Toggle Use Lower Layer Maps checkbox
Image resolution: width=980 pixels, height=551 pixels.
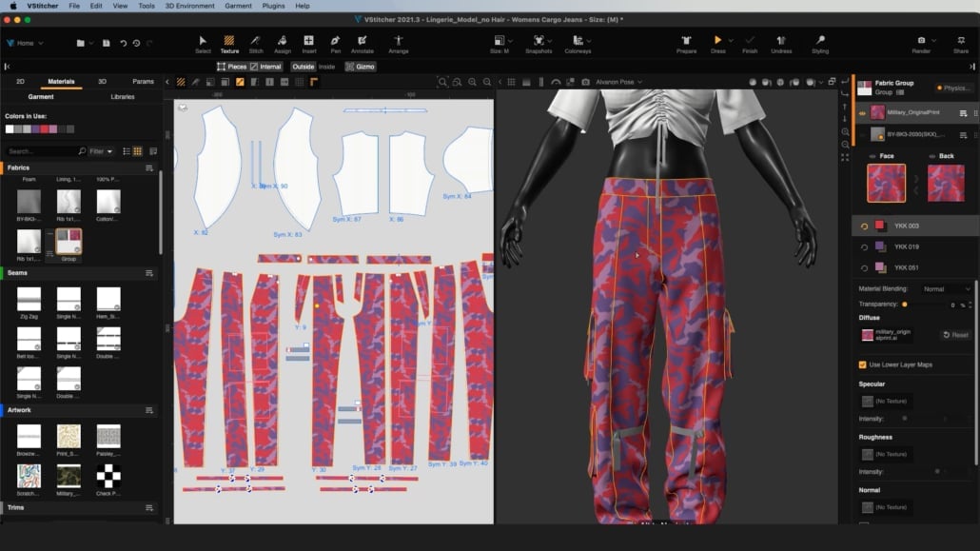863,364
